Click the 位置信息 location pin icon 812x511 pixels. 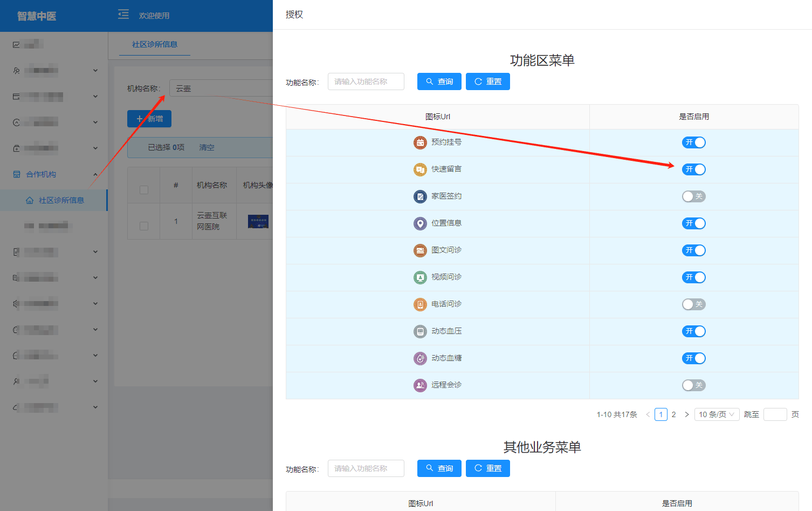pyautogui.click(x=419, y=223)
